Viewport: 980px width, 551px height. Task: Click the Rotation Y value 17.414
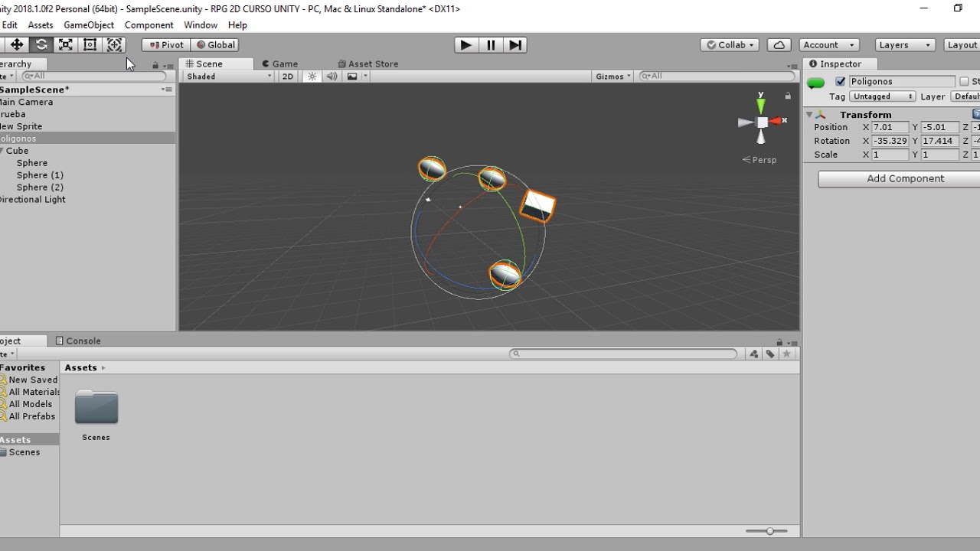[x=939, y=141]
